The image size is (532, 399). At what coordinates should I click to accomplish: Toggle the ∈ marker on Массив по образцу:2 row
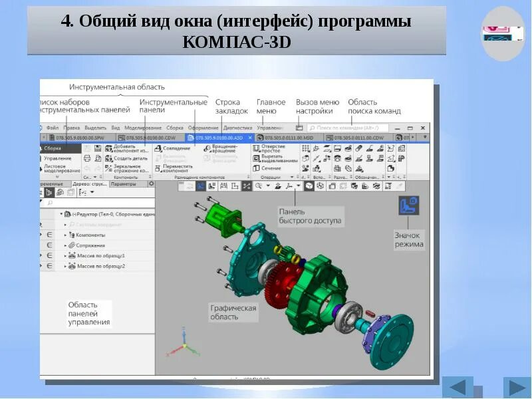tap(49, 266)
